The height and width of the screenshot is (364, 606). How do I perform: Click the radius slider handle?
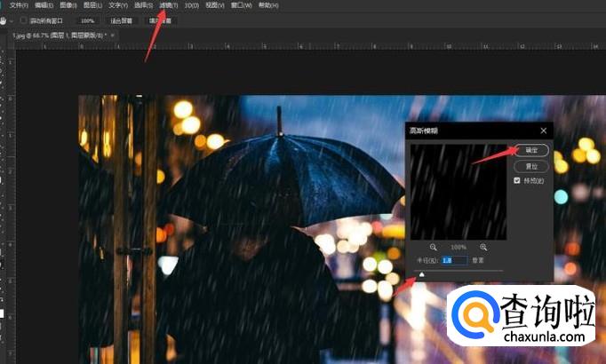point(422,274)
